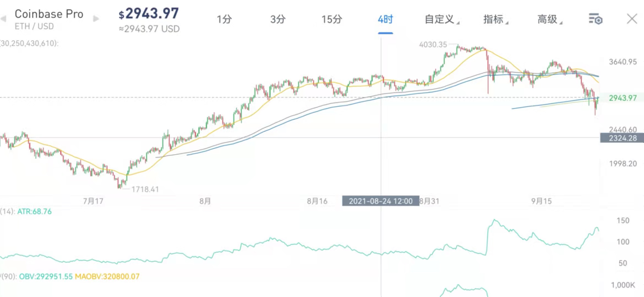Select the 3分 timeframe tab

278,19
